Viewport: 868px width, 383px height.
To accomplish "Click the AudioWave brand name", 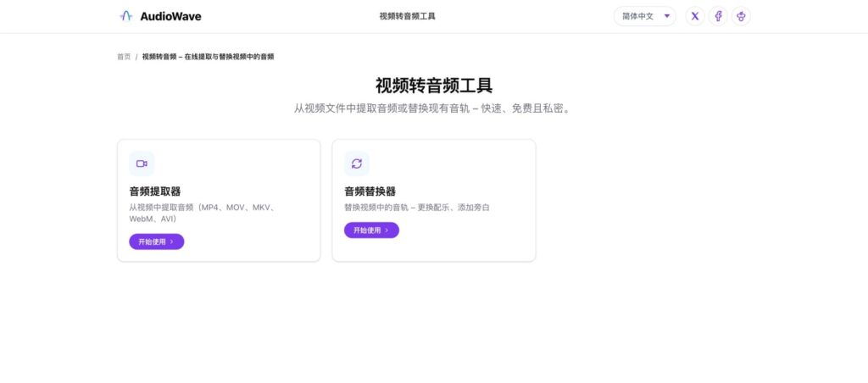I will 170,16.
